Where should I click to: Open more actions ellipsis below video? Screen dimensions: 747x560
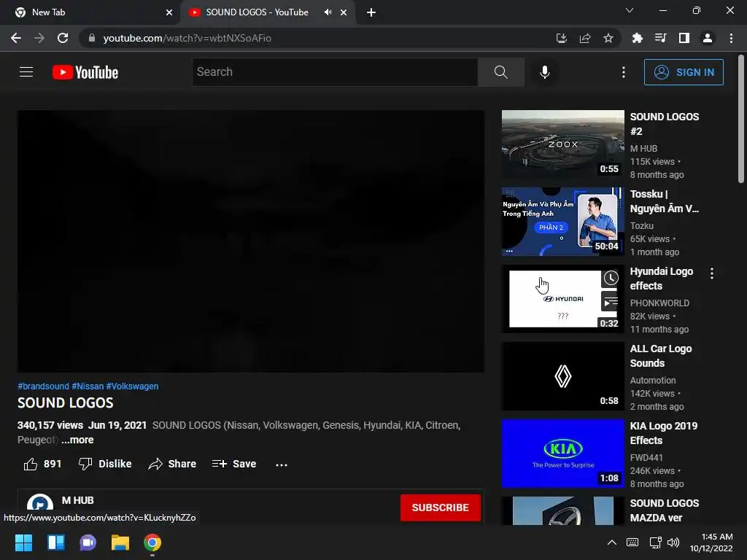click(x=282, y=464)
